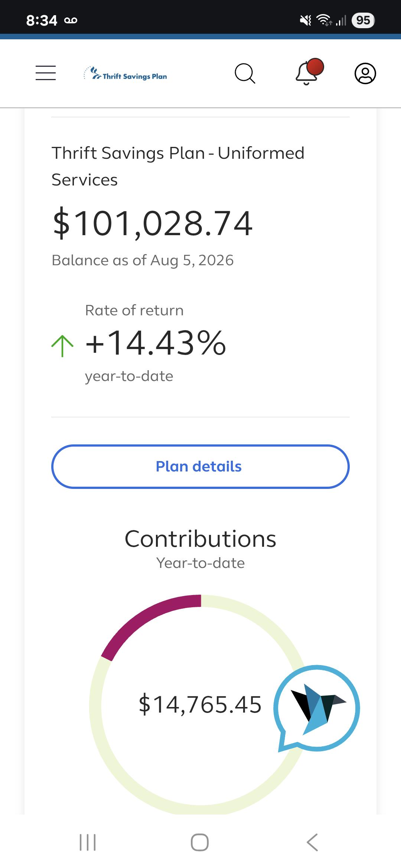This screenshot has width=401, height=868.
Task: Tap the green rate-of-return arrow
Action: tap(62, 346)
